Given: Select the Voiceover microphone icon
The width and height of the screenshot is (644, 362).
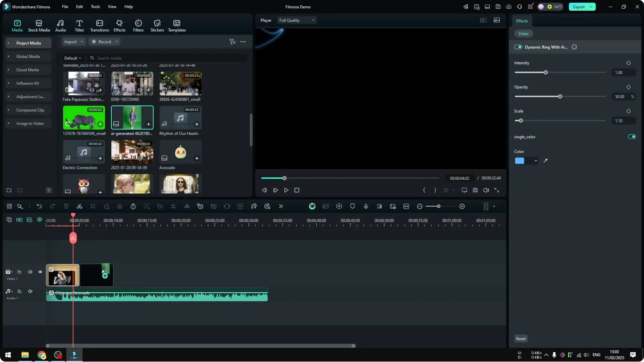Looking at the screenshot, I should click(366, 206).
